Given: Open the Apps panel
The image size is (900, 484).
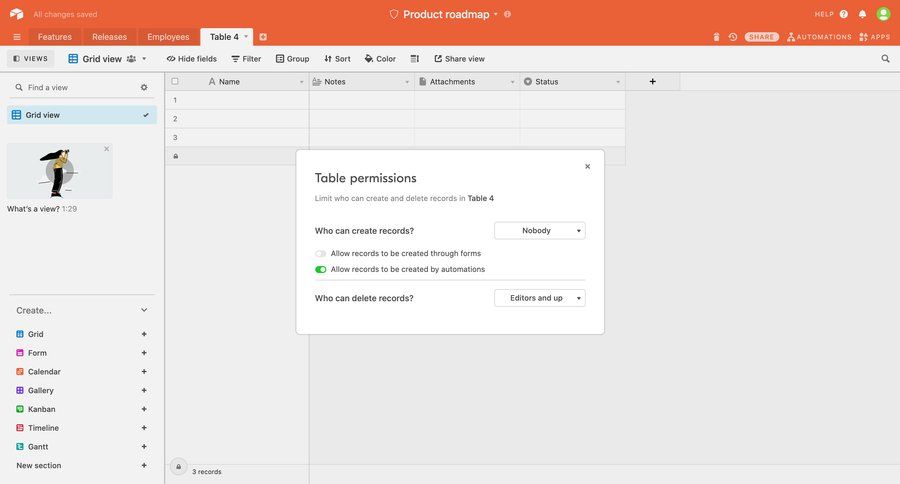Looking at the screenshot, I should click(875, 37).
